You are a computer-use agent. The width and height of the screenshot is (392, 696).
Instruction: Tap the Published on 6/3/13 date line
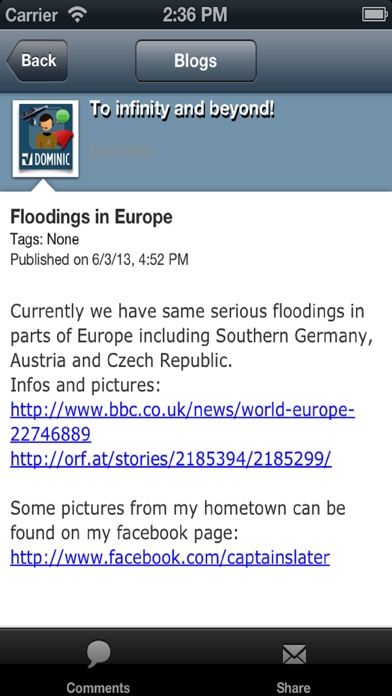pyautogui.click(x=99, y=259)
